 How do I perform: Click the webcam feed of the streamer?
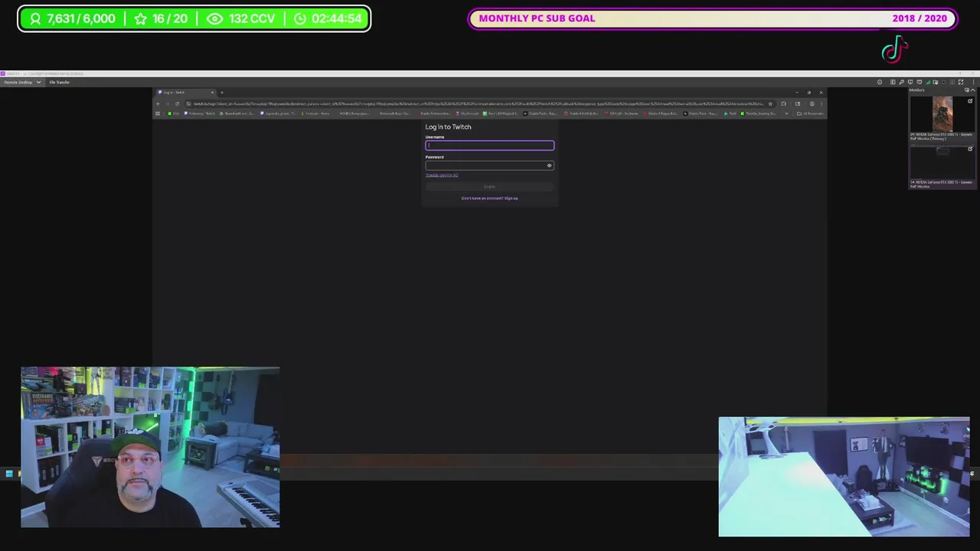[x=150, y=447]
